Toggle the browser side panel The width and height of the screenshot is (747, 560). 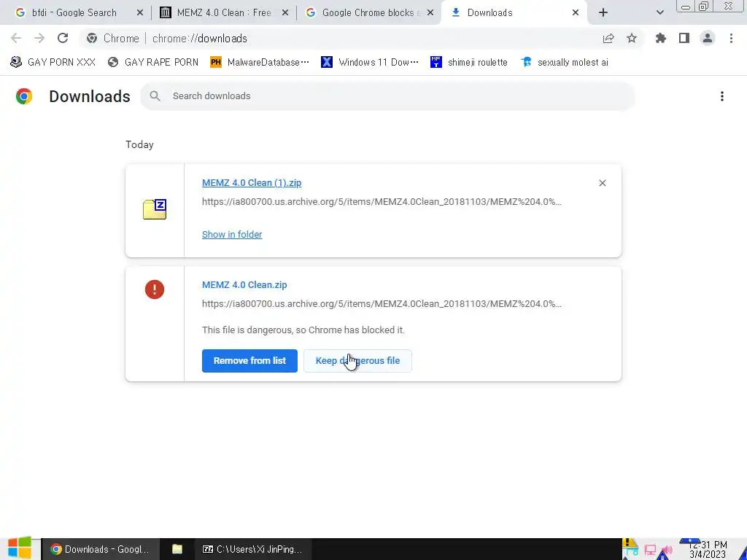684,38
